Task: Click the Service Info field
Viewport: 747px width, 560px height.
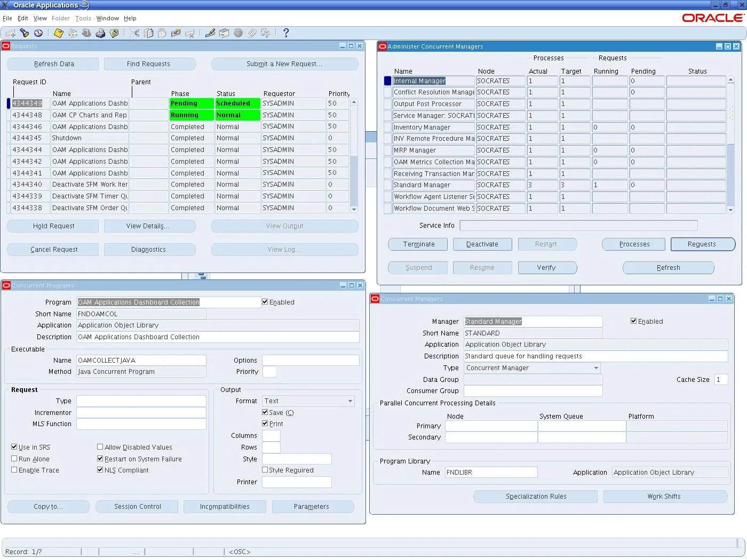Action: pos(578,226)
